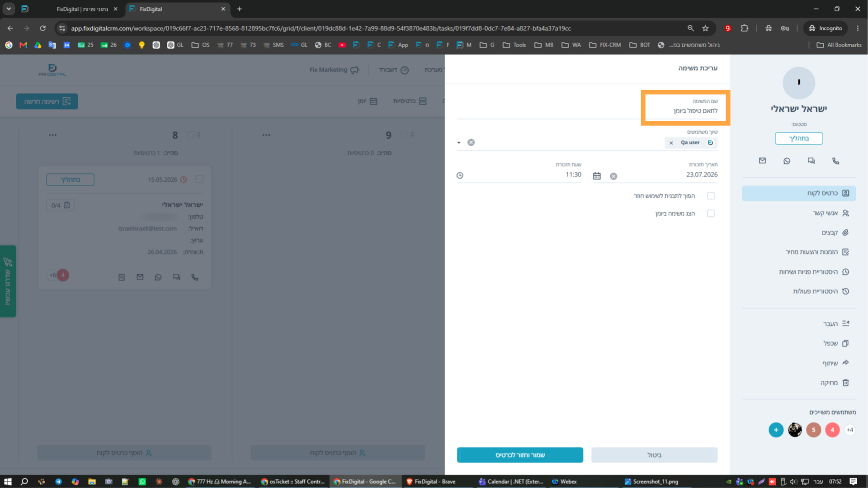Add an assigned user with the blue plus
The image size is (868, 488).
[776, 430]
